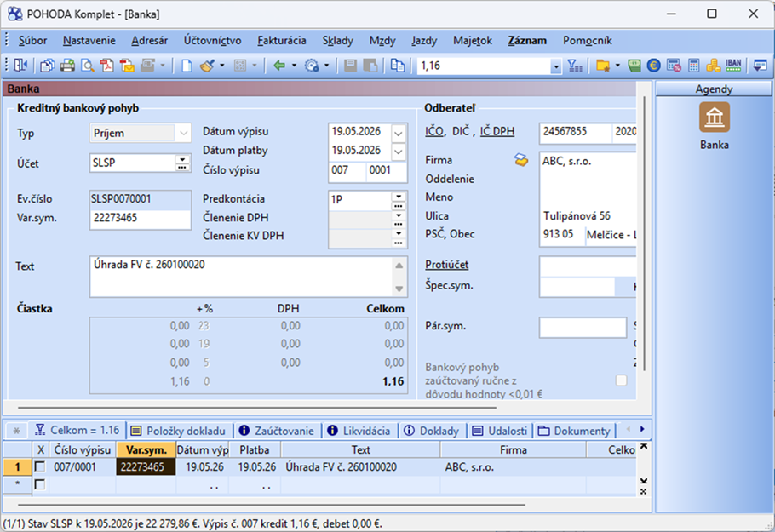The width and height of the screenshot is (775, 532).
Task: Switch to the Zaúčtovanie tab
Action: [277, 431]
